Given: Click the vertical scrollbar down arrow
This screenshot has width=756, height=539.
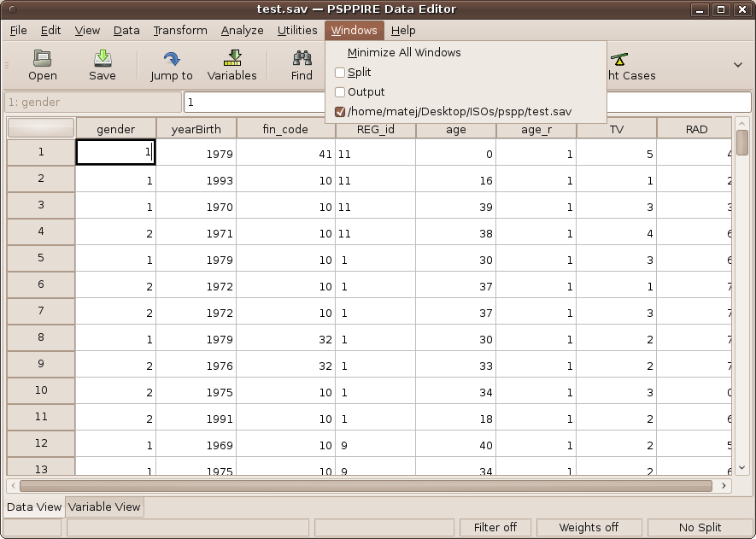Looking at the screenshot, I should (741, 467).
